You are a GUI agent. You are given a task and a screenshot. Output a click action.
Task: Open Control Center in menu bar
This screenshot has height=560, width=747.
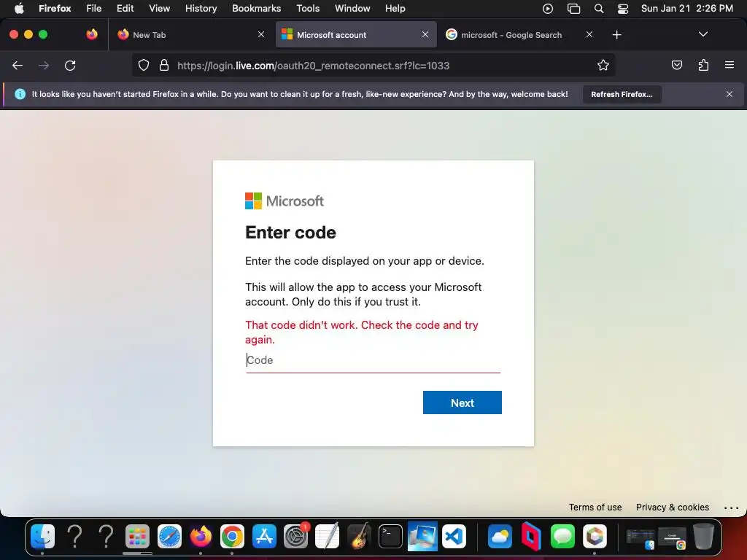[x=623, y=9]
